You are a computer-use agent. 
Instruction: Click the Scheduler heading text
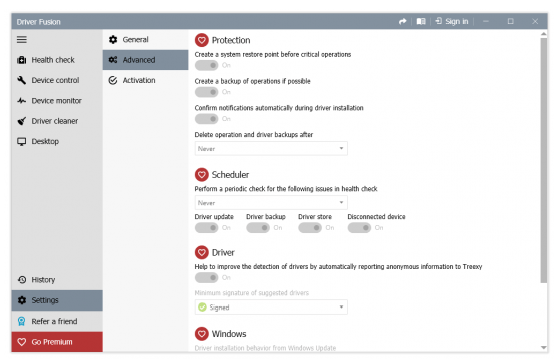click(230, 175)
